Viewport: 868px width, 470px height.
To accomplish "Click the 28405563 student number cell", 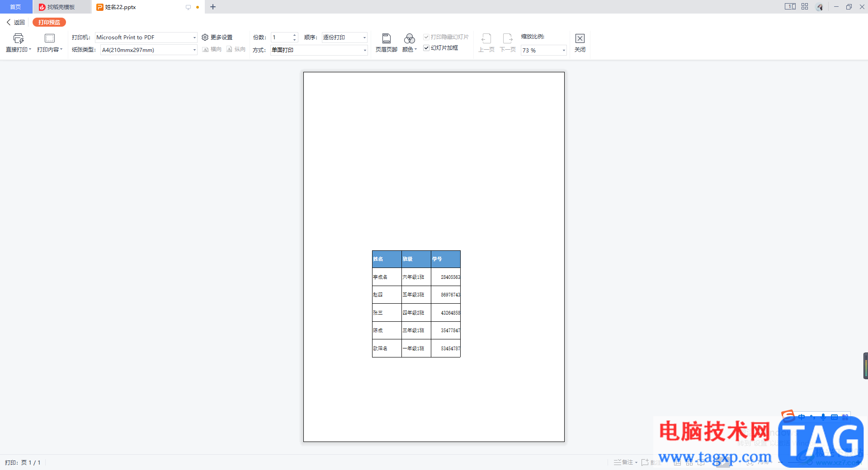I will (x=446, y=277).
